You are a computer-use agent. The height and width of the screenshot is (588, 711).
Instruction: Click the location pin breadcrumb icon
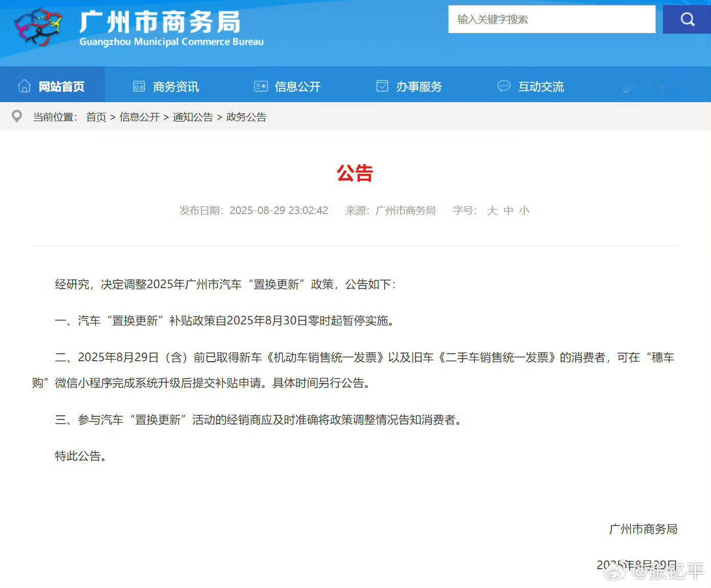(x=17, y=116)
